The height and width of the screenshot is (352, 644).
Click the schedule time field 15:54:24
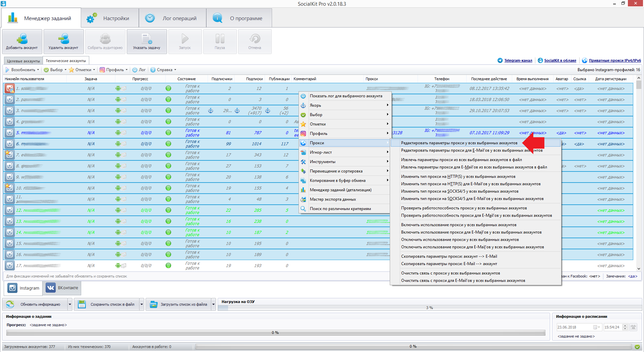pos(612,327)
